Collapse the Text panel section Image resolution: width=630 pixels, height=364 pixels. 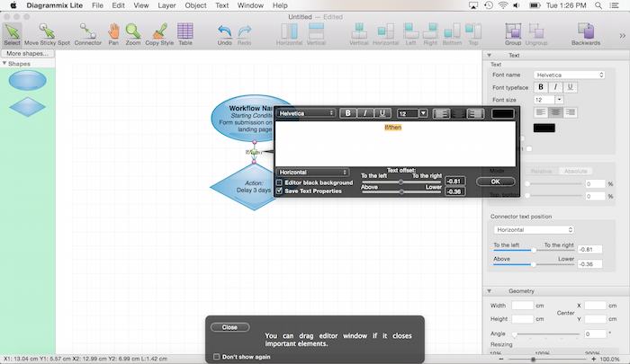(489, 56)
